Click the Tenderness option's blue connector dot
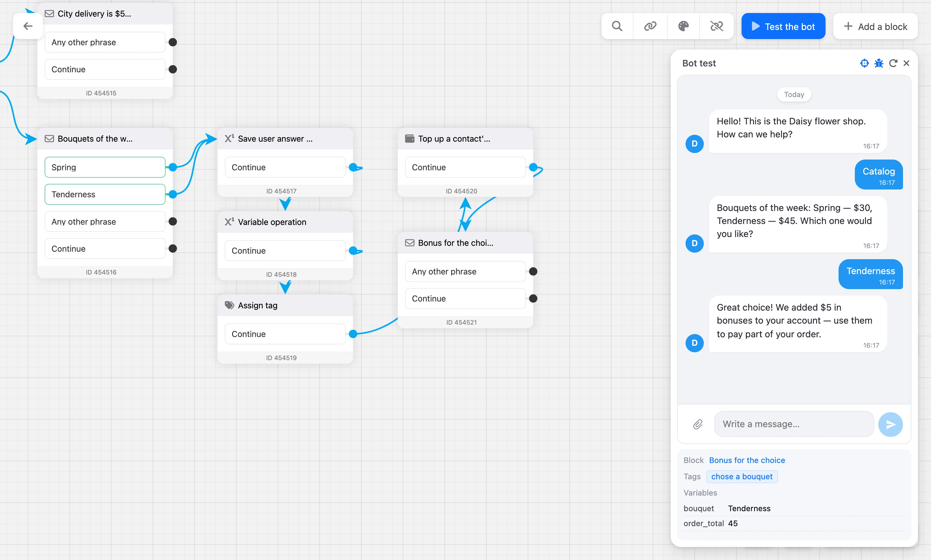The height and width of the screenshot is (560, 931). pos(173,194)
